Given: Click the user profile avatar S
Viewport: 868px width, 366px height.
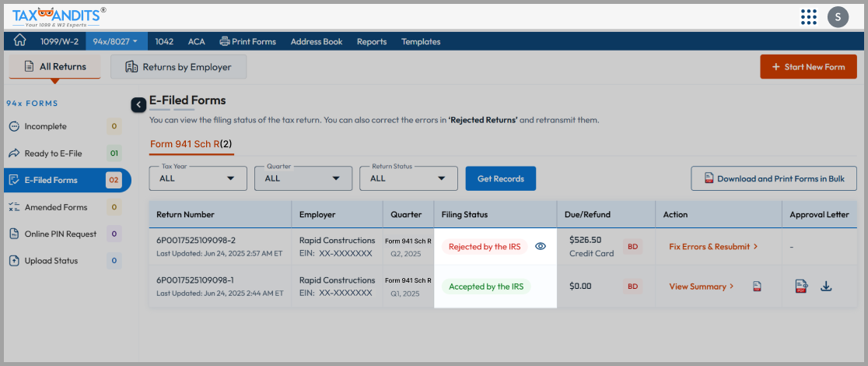Looking at the screenshot, I should (x=838, y=16).
